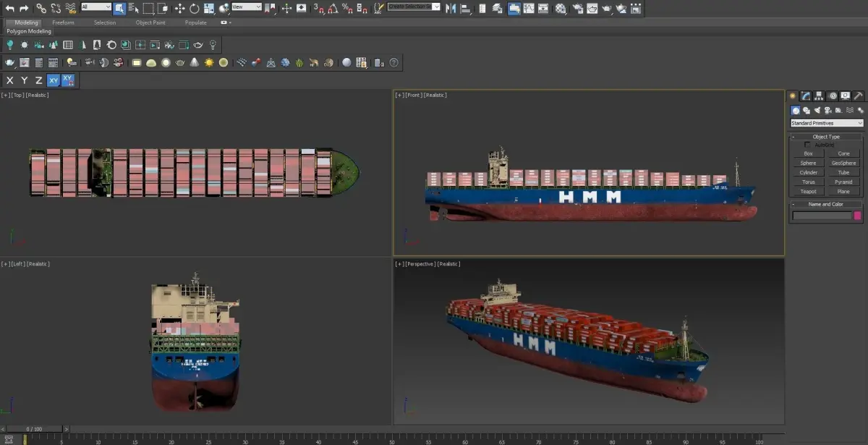
Task: Open the selection filter 'All' dropdown
Action: pos(96,7)
